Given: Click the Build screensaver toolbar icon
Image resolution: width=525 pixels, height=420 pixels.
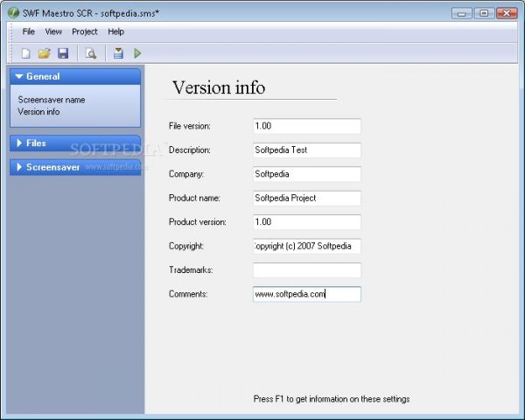Looking at the screenshot, I should click(118, 53).
